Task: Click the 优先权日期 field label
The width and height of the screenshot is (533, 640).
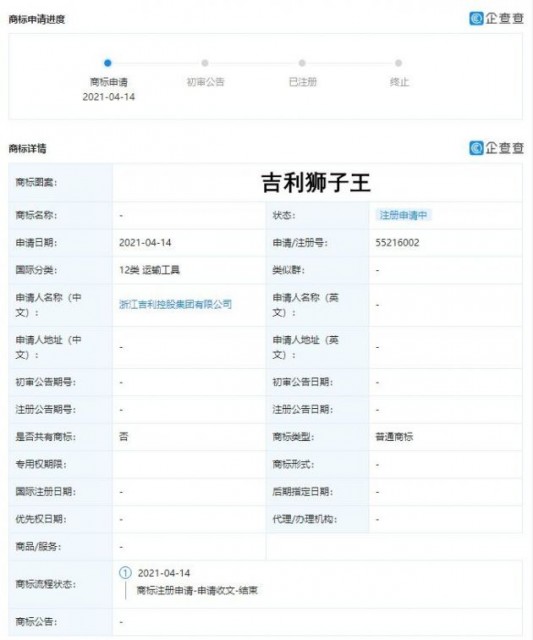Action: [41, 519]
